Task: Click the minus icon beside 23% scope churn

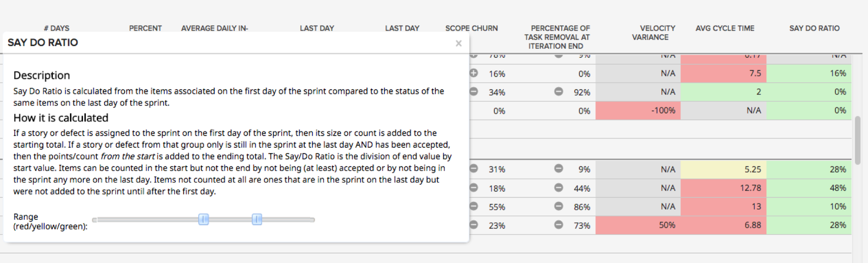Action: (x=474, y=225)
